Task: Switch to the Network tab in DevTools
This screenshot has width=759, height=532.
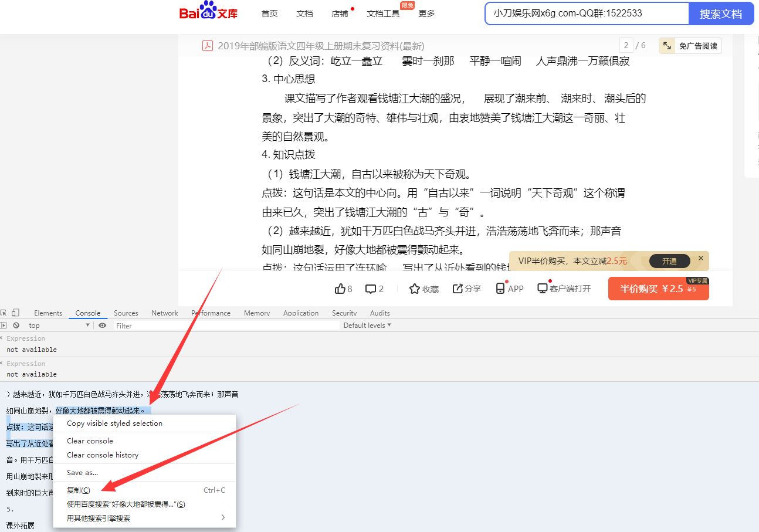Action: click(x=164, y=313)
